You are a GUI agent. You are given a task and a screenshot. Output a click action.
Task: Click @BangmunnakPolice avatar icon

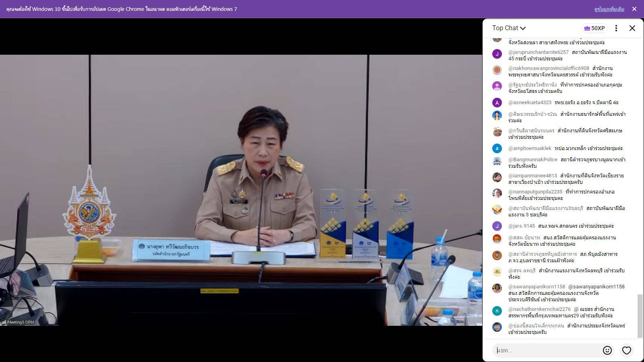[497, 161]
